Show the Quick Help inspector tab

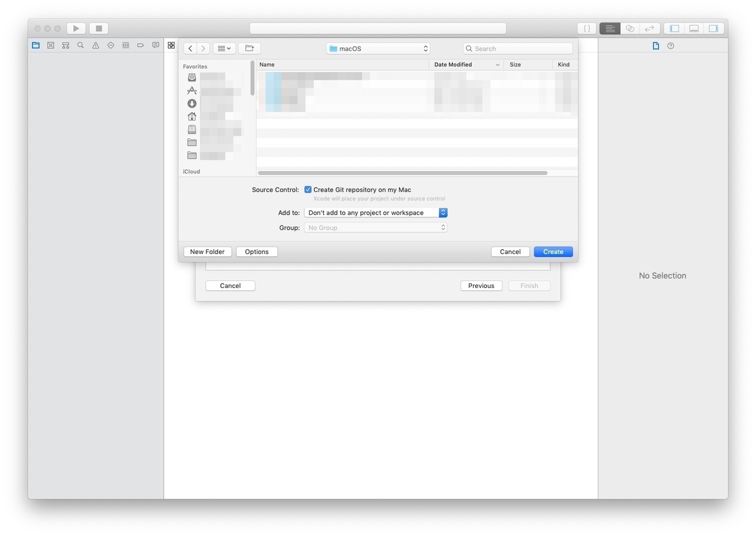671,45
